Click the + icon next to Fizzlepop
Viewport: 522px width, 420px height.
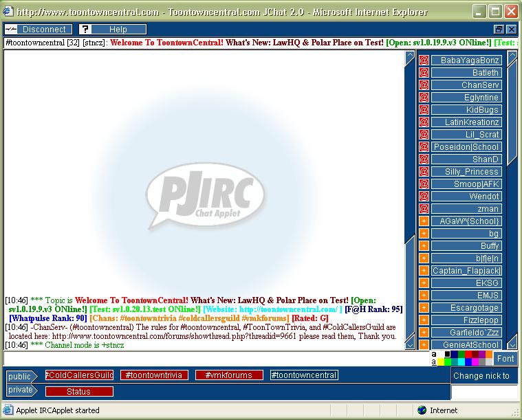[424, 320]
